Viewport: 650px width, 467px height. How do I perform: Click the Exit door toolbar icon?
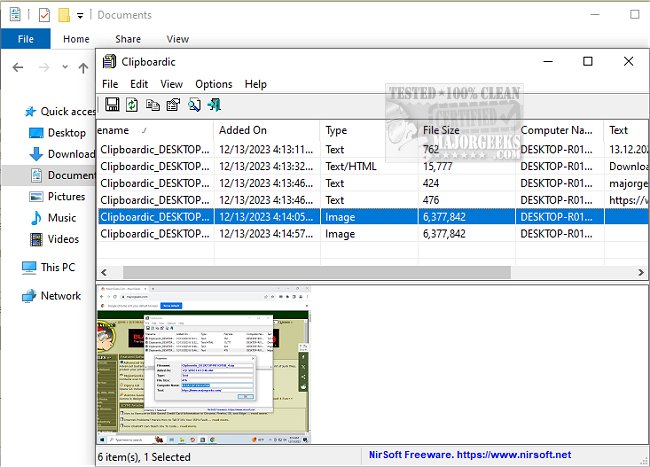pyautogui.click(x=214, y=104)
